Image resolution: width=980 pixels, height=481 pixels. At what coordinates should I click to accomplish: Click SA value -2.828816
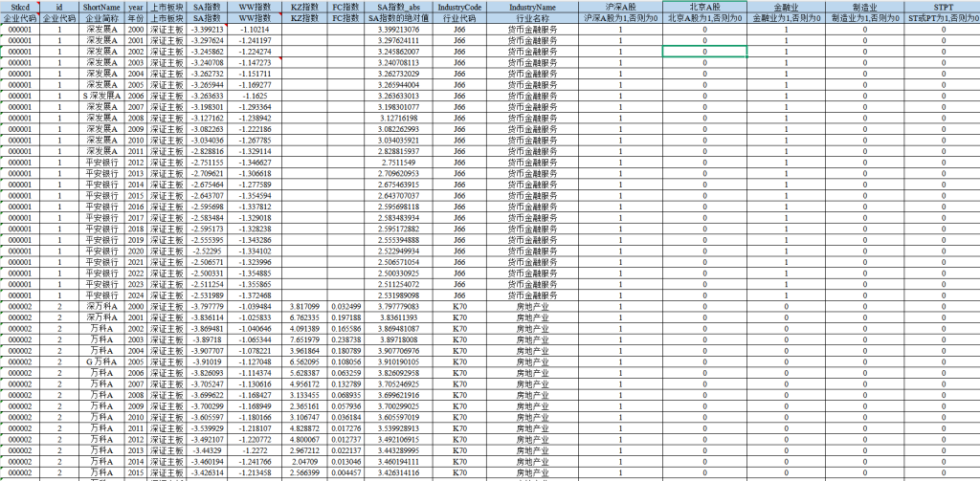coord(208,151)
